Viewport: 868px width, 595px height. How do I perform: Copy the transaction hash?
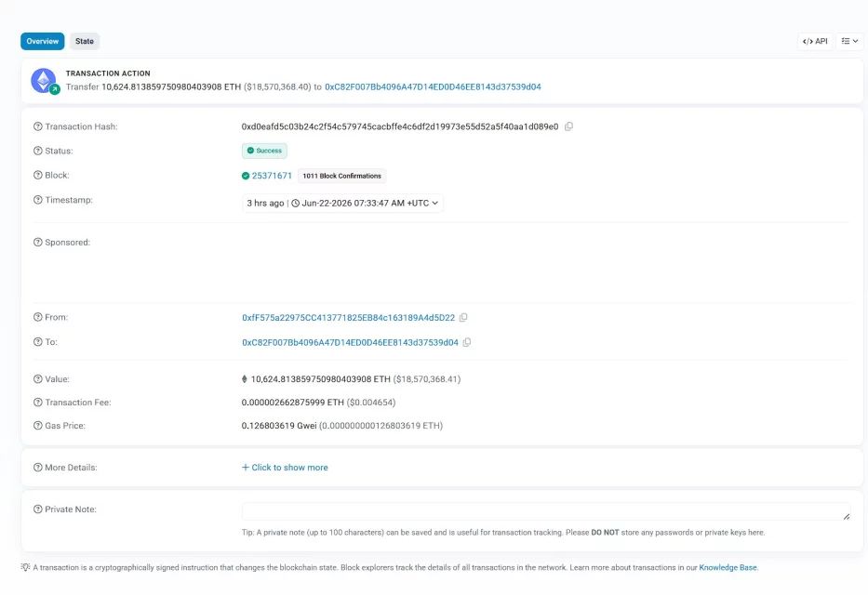(x=568, y=126)
